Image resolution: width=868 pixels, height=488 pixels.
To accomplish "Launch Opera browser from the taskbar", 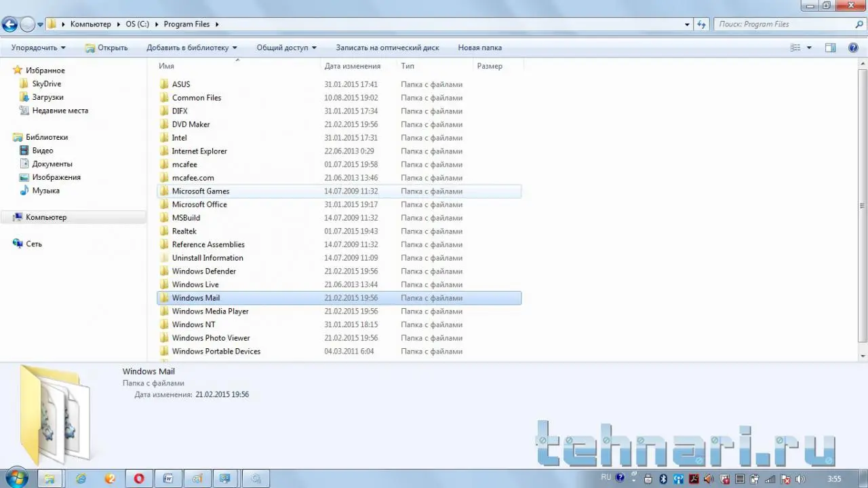I will pos(139,478).
